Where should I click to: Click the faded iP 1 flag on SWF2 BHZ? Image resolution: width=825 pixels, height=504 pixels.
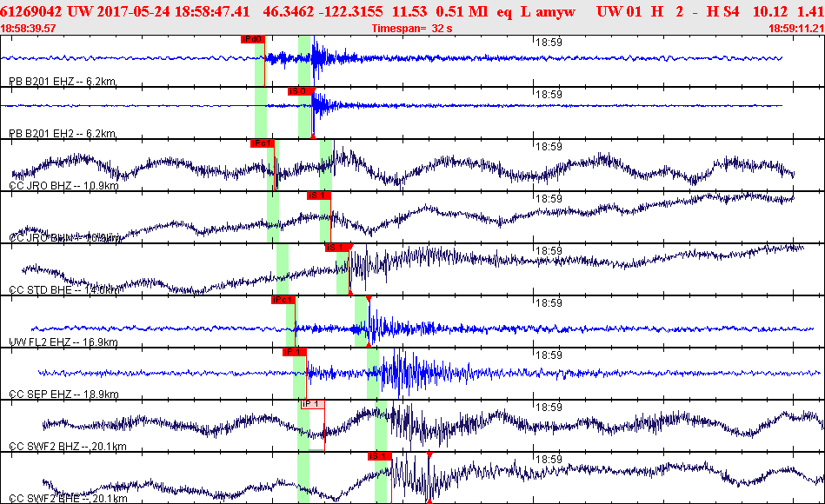point(313,404)
